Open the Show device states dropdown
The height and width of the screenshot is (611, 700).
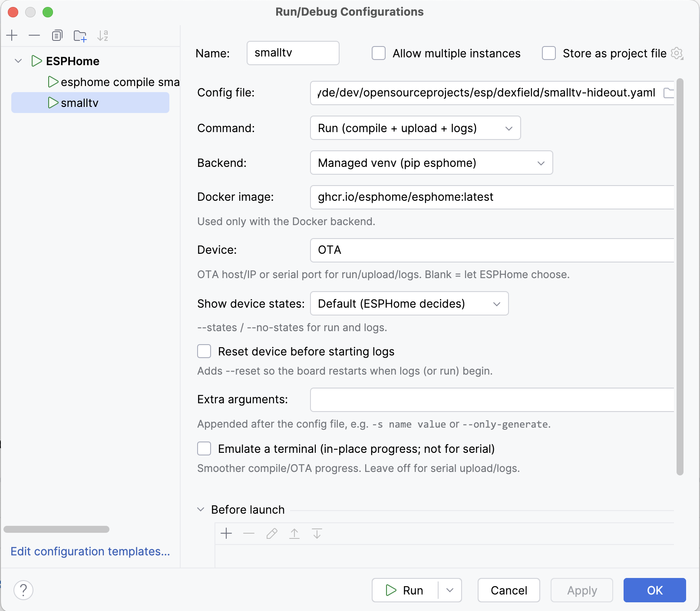click(x=409, y=303)
